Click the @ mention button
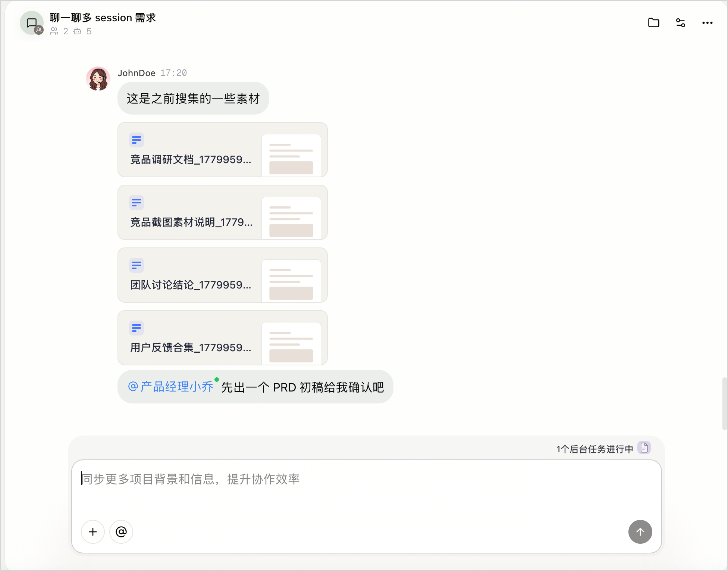 (x=121, y=532)
